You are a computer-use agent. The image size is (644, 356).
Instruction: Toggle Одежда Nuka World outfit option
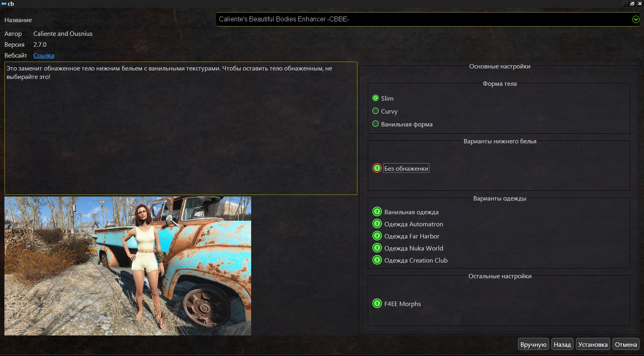point(408,248)
